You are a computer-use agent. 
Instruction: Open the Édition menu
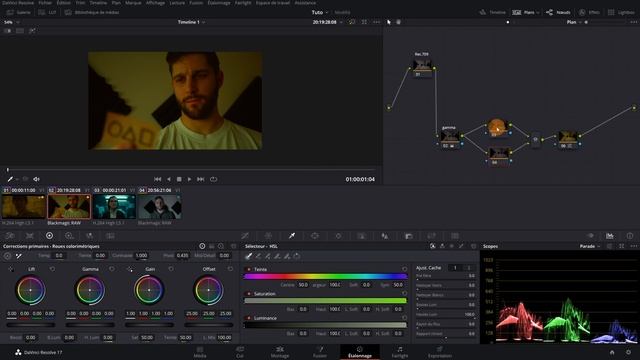(63, 3)
